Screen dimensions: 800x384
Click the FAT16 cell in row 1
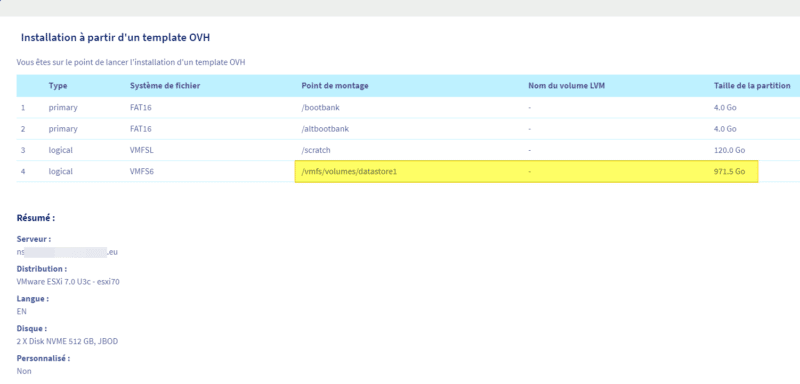(141, 108)
